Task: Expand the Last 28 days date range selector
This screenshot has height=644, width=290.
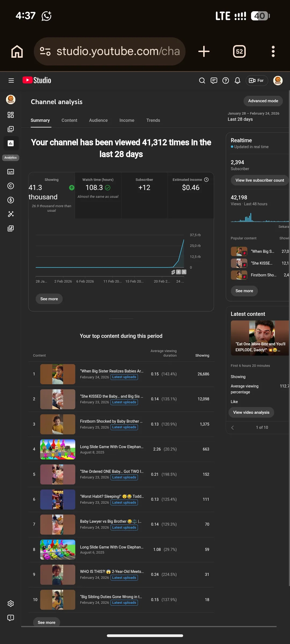Action: tap(253, 116)
